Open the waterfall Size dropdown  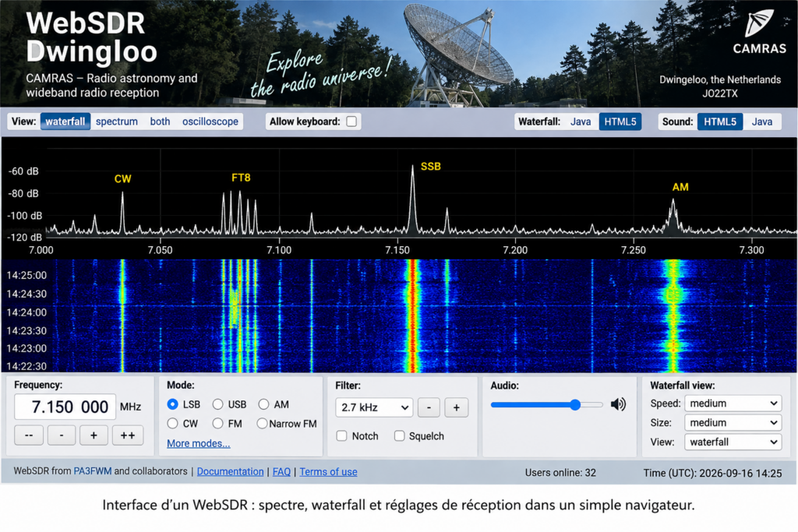tap(733, 423)
